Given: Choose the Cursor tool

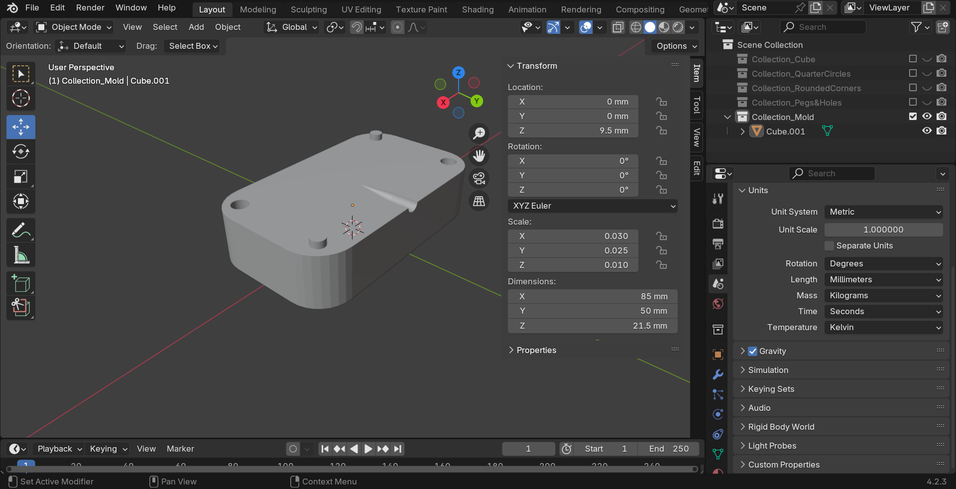Looking at the screenshot, I should [20, 98].
